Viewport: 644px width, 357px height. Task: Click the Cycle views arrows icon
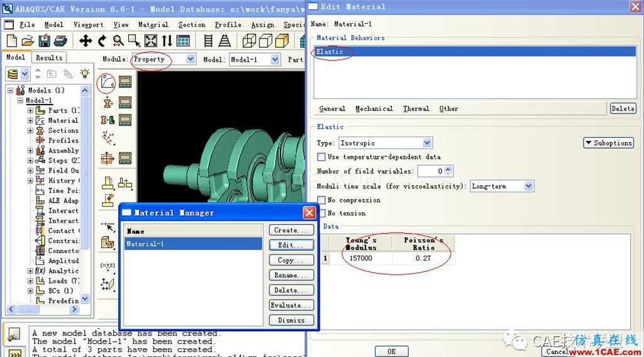(x=167, y=41)
